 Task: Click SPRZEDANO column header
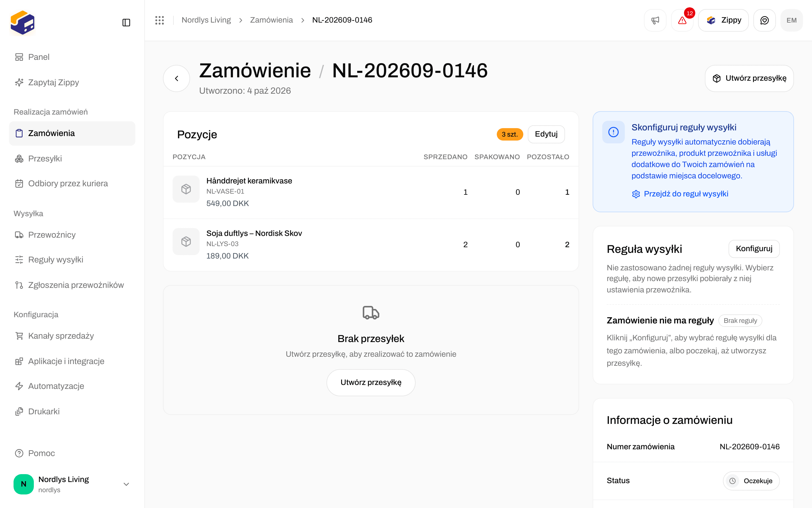tap(445, 157)
